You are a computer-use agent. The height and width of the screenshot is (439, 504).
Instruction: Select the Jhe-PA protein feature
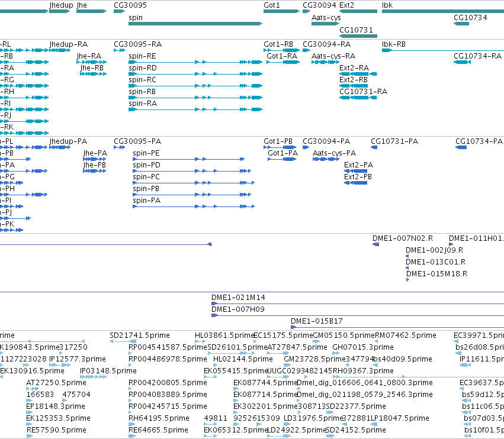pyautogui.click(x=95, y=159)
